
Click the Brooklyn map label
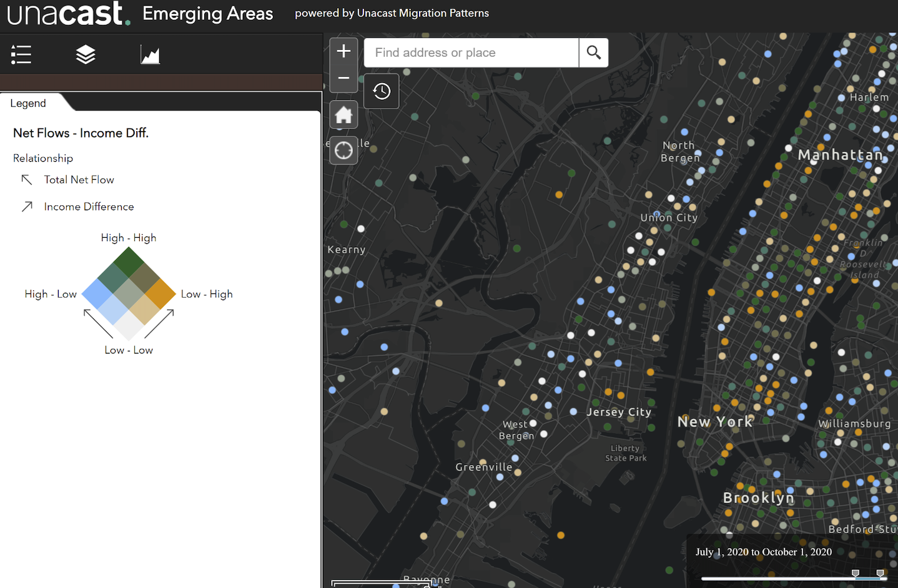[759, 498]
